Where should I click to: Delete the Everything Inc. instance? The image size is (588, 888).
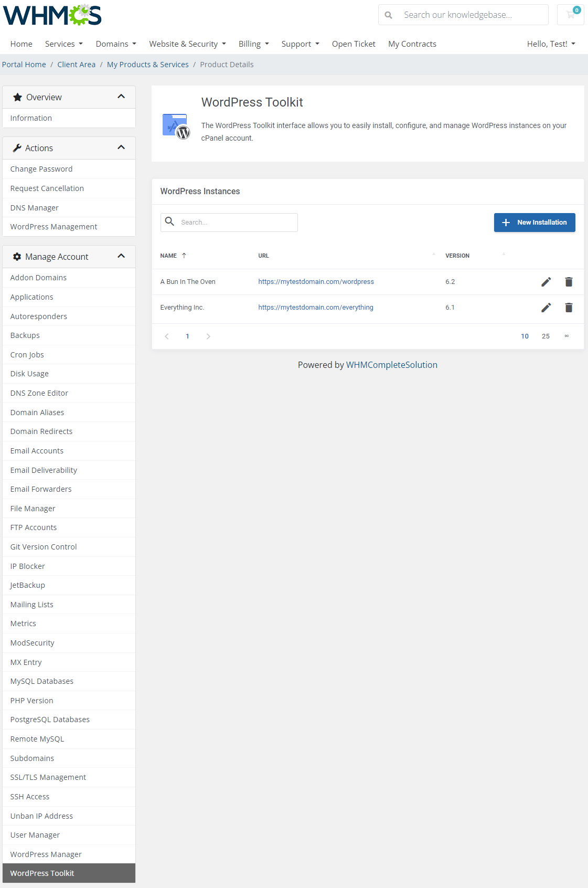tap(569, 308)
